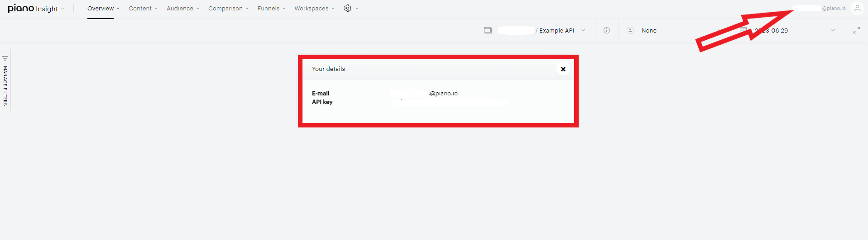Select the API key value field
This screenshot has width=868, height=240.
pos(450,102)
